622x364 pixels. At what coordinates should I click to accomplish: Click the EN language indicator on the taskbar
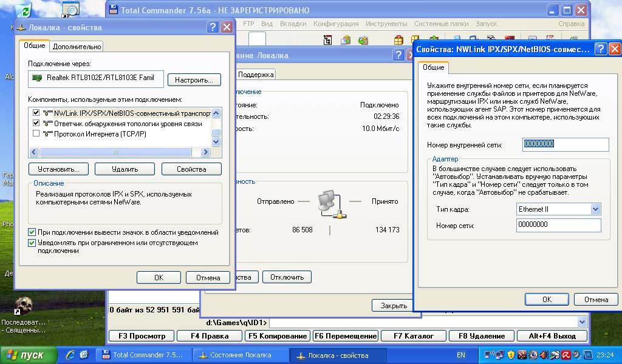(460, 356)
